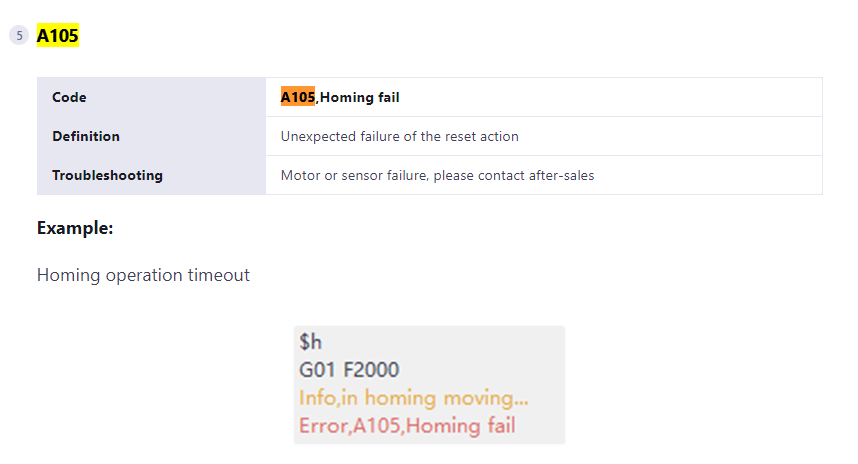This screenshot has height=464, width=858.
Task: Click the "Example:" subheading
Action: pos(75,228)
